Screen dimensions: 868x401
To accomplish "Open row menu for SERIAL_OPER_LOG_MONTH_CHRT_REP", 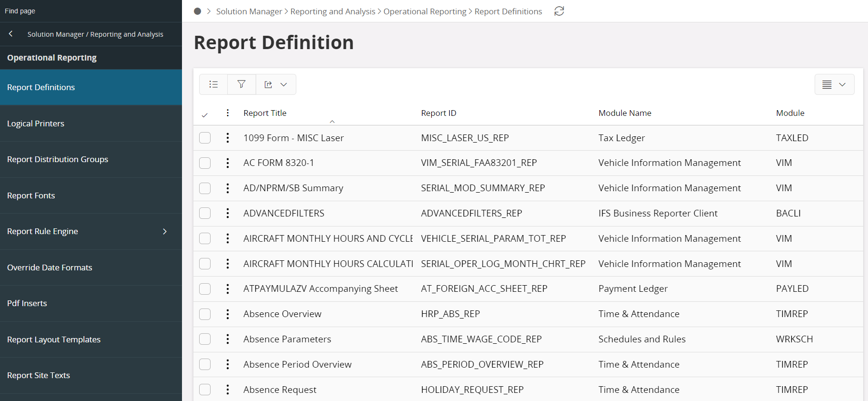I will [x=228, y=264].
